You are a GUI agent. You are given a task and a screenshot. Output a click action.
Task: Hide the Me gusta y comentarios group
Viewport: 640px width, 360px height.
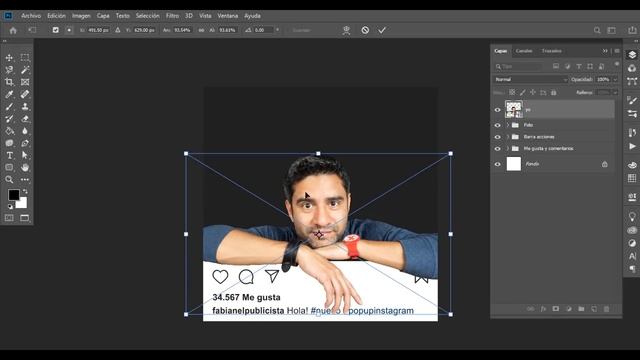pyautogui.click(x=497, y=149)
